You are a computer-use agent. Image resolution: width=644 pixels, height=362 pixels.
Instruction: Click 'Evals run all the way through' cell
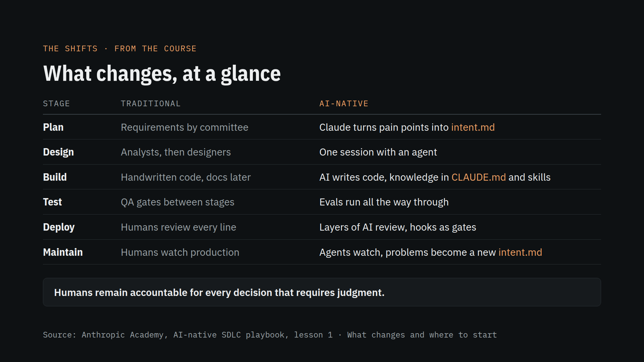click(x=384, y=202)
